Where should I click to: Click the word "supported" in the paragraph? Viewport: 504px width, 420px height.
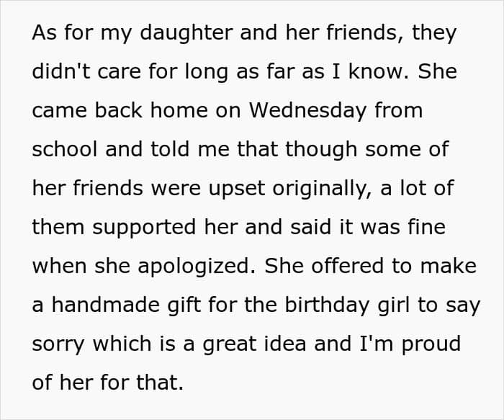pyautogui.click(x=144, y=228)
